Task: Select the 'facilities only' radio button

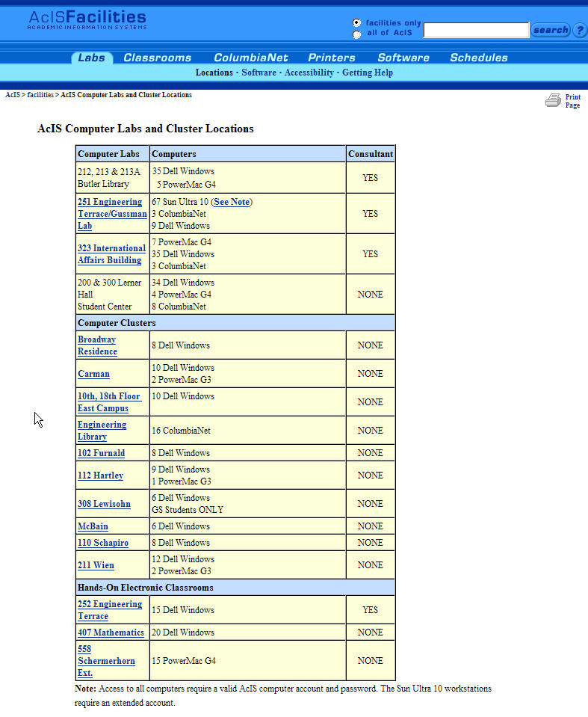Action: 357,22
